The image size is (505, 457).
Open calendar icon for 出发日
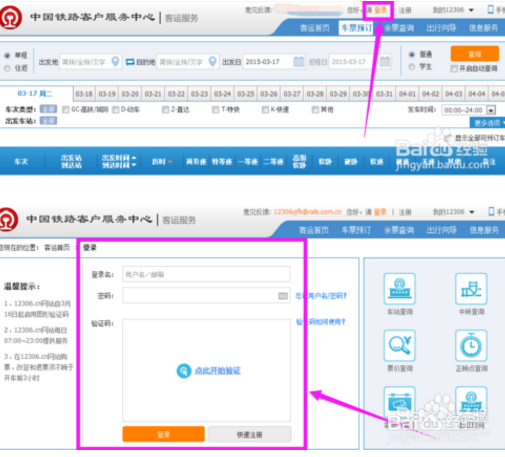pyautogui.click(x=299, y=62)
